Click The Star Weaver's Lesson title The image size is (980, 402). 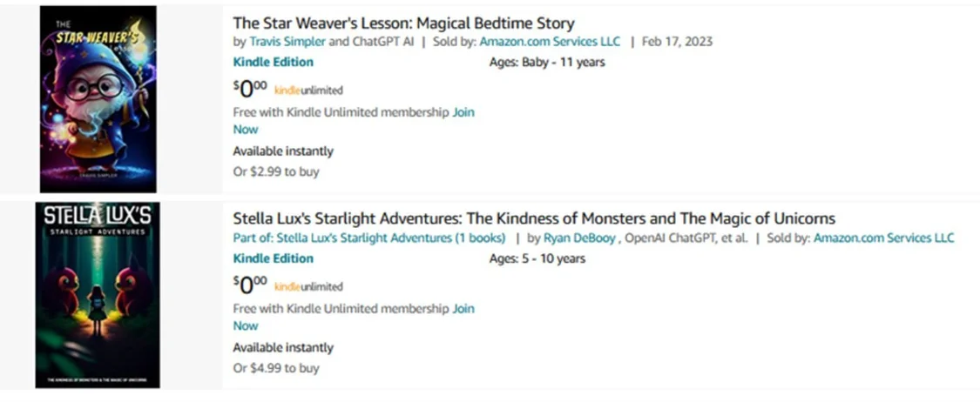coord(403,23)
